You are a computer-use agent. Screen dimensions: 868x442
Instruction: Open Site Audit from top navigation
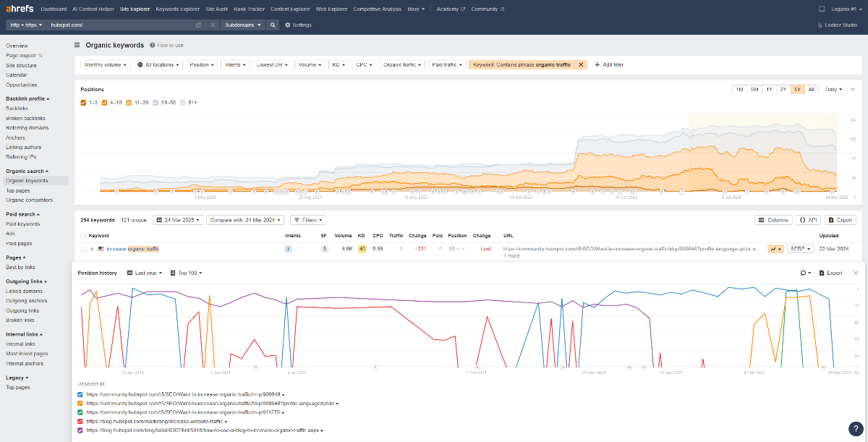click(x=216, y=9)
